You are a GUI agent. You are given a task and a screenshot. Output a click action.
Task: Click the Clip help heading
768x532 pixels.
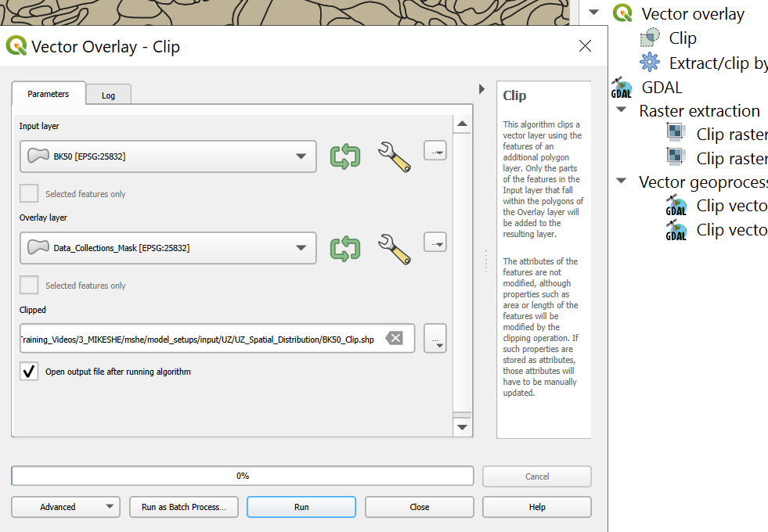pyautogui.click(x=514, y=95)
